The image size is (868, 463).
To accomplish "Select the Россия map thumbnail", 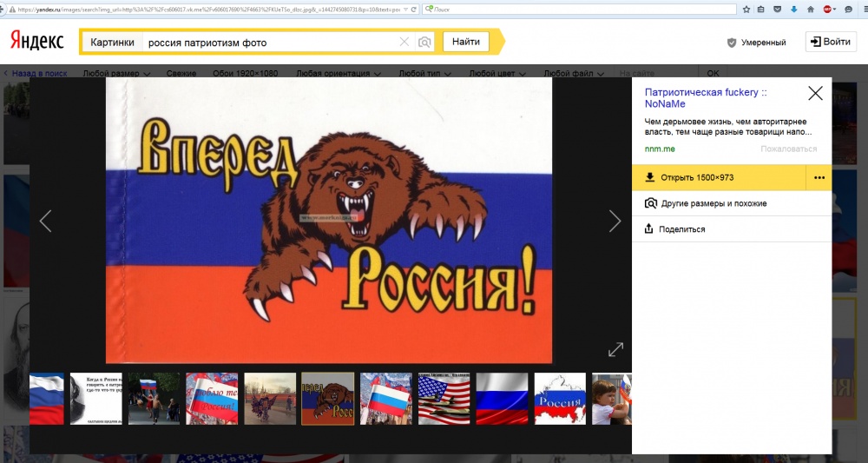I will pos(560,399).
